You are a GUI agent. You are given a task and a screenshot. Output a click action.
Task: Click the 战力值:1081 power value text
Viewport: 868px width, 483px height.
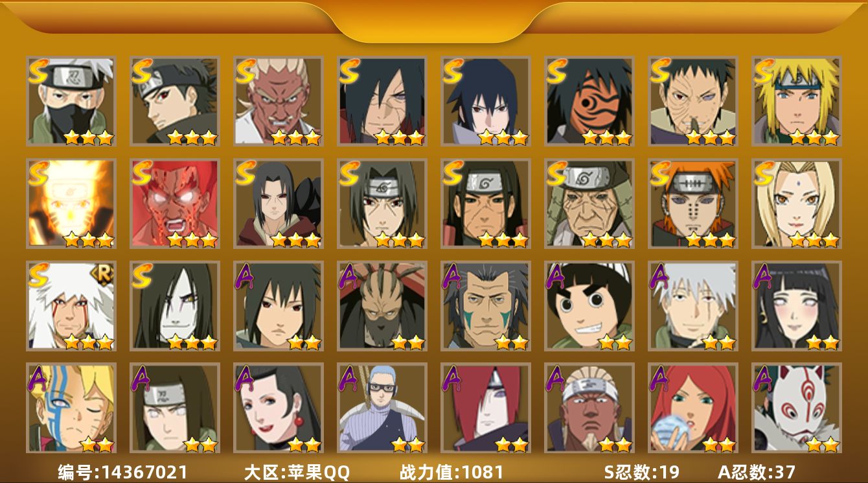coord(451,472)
